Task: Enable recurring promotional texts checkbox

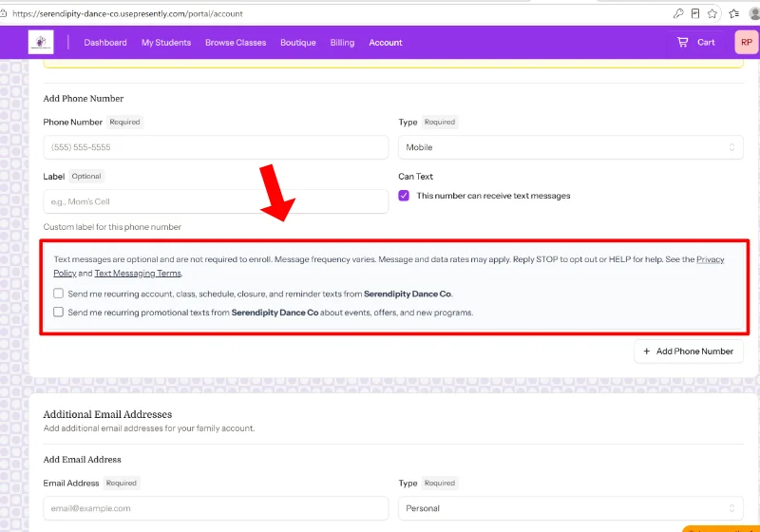Action: pyautogui.click(x=58, y=312)
